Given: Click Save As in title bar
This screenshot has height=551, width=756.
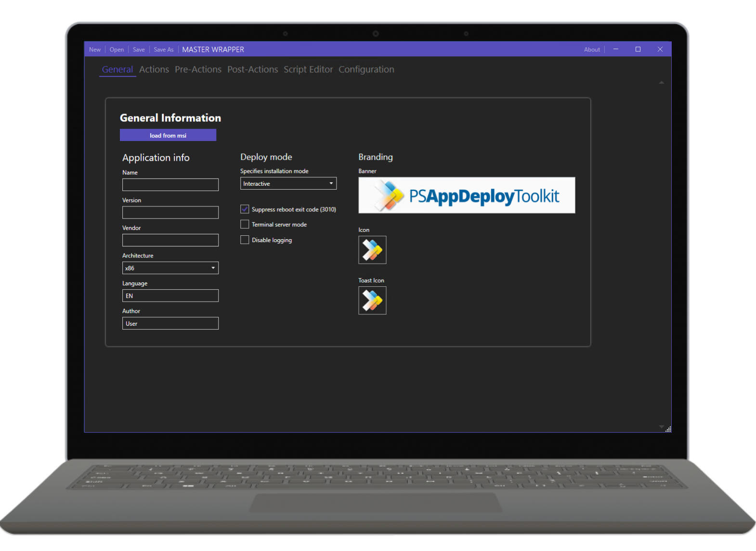Looking at the screenshot, I should tap(164, 50).
